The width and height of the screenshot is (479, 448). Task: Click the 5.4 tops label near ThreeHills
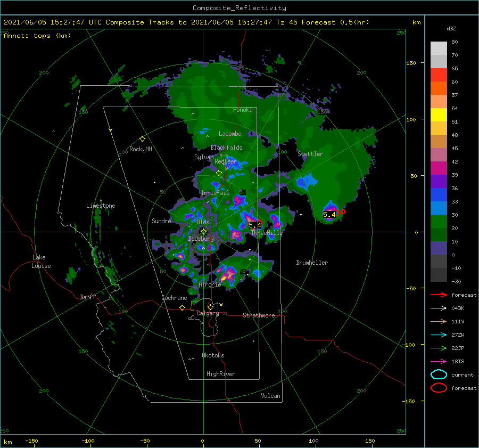pyautogui.click(x=255, y=225)
